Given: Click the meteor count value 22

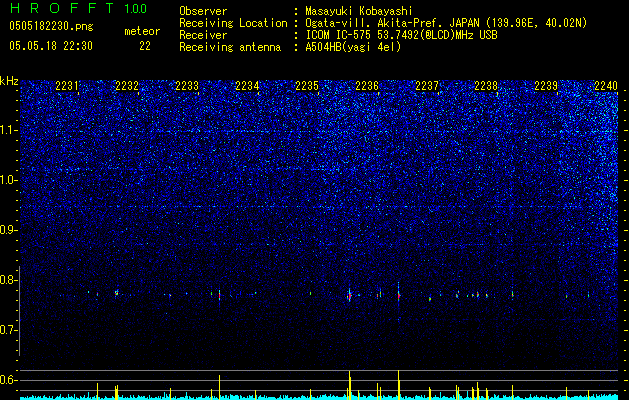Looking at the screenshot, I should click(x=145, y=46).
